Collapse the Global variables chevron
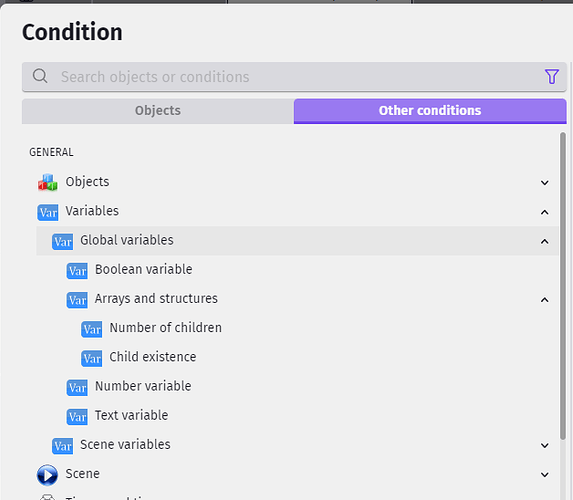 point(544,241)
